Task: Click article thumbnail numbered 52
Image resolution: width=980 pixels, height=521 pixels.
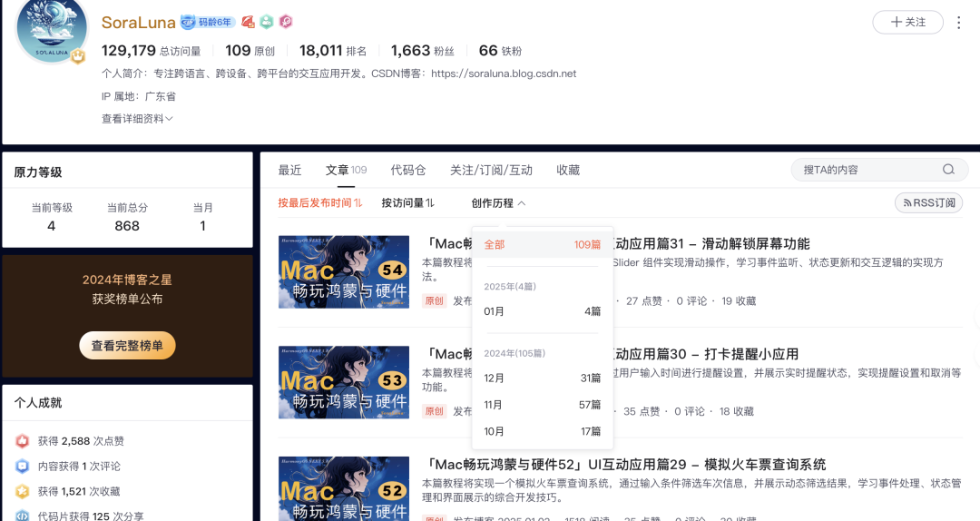Action: [344, 488]
